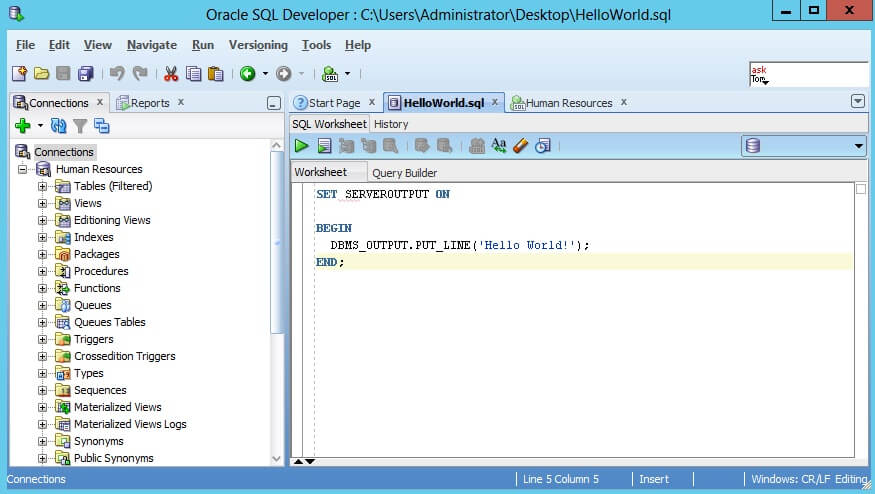
Task: Expand the Procedures node
Action: [x=42, y=271]
